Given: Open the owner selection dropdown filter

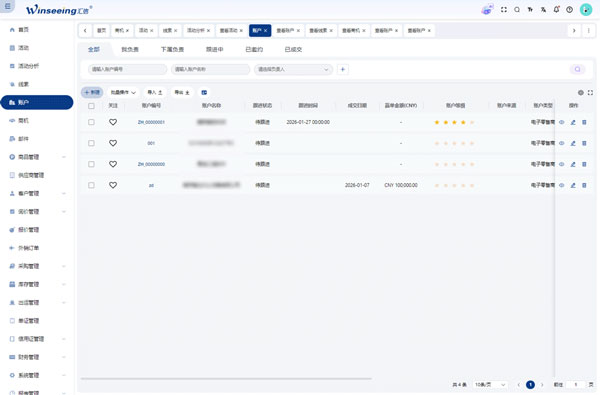Looking at the screenshot, I should [293, 69].
